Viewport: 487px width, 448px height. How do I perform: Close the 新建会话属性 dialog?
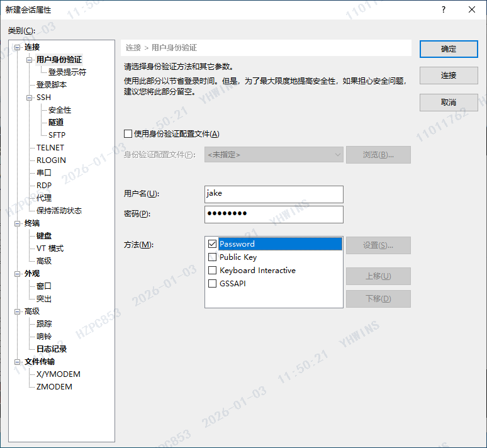coord(471,9)
